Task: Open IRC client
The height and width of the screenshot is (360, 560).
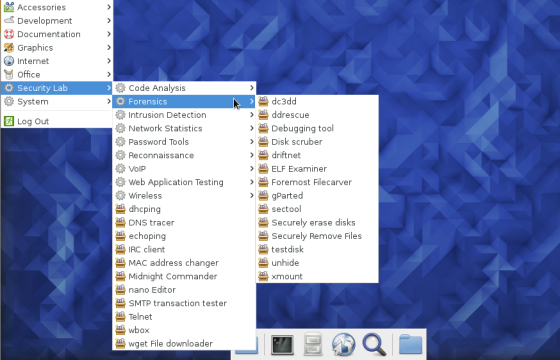Action: pos(184,249)
